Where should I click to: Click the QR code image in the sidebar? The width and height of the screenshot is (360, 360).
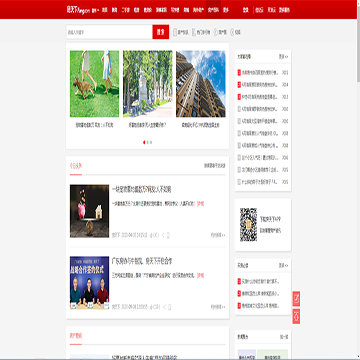[x=248, y=225]
